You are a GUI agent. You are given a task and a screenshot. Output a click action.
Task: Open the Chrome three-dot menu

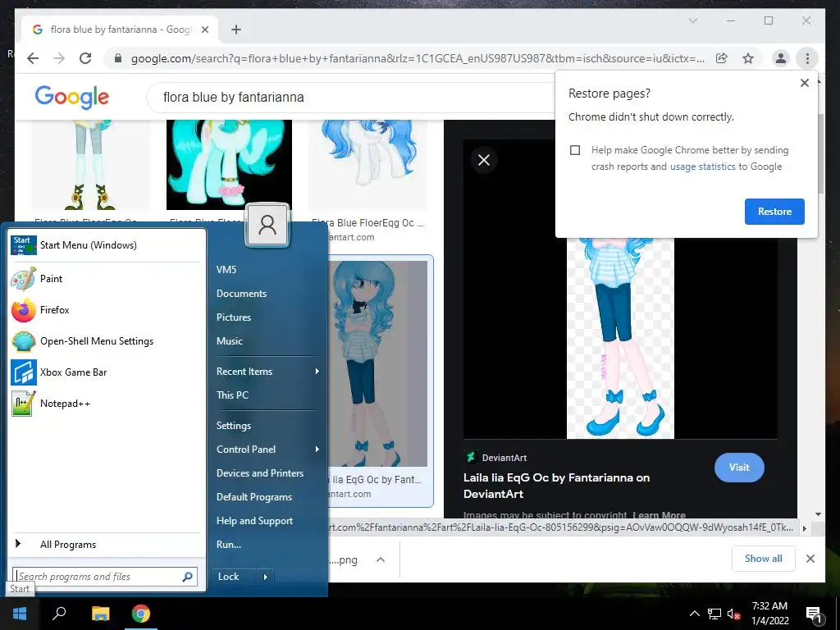pyautogui.click(x=807, y=58)
